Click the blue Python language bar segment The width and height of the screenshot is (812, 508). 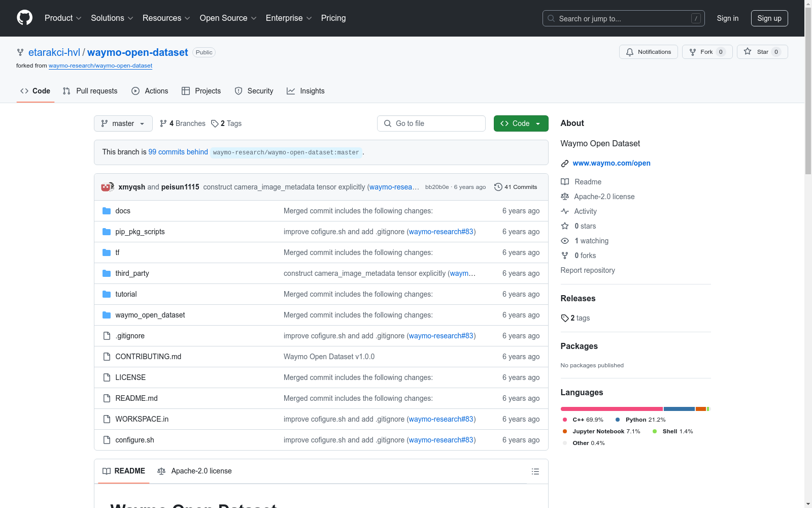[x=679, y=409]
